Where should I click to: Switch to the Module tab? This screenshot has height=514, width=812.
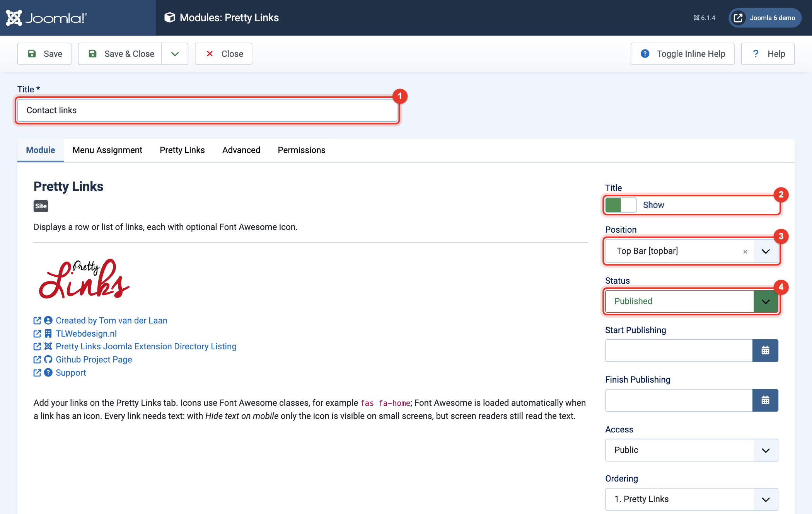pos(41,150)
